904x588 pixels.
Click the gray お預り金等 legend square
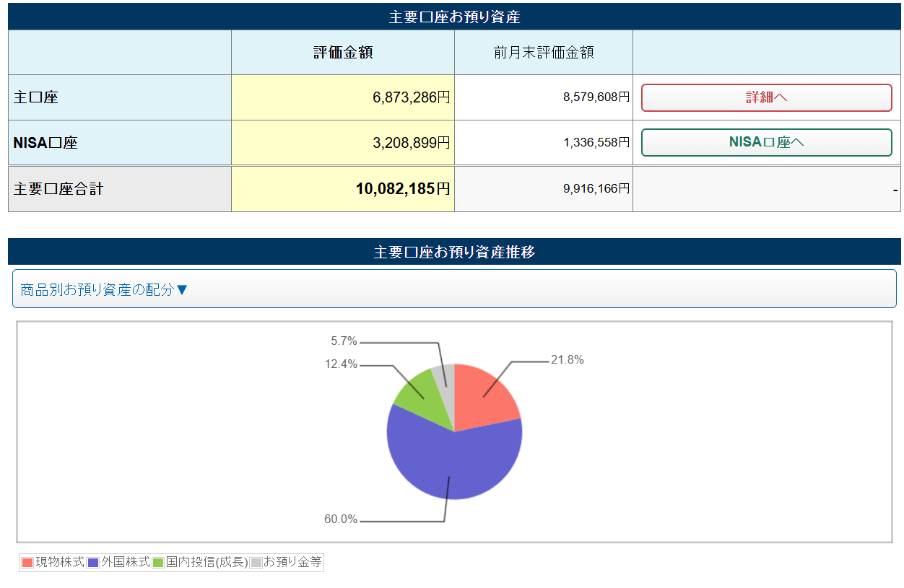click(x=256, y=563)
